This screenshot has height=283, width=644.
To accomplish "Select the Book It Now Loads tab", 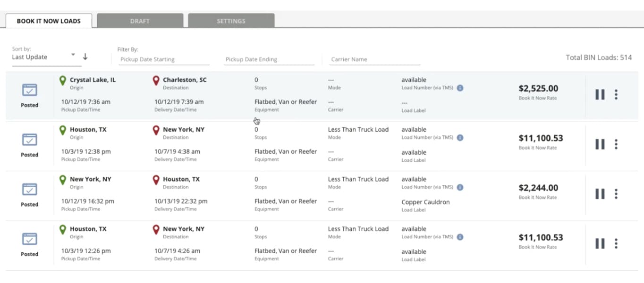I will [x=49, y=21].
